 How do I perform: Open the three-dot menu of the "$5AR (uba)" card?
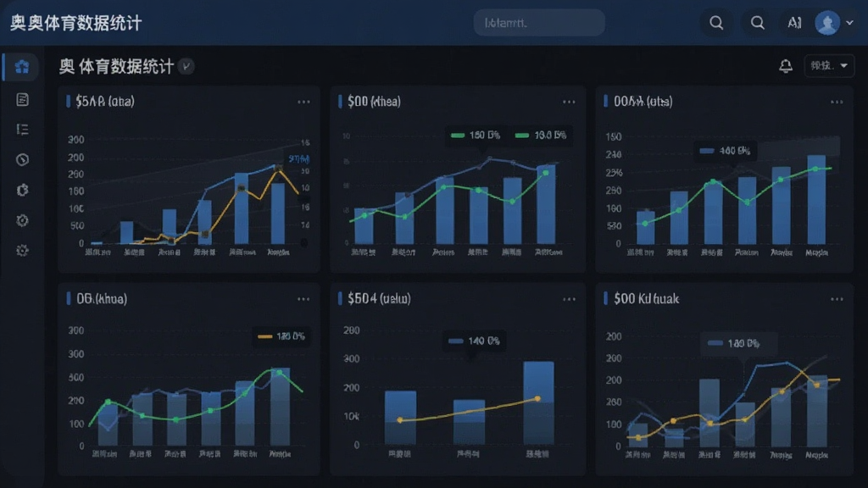[303, 102]
